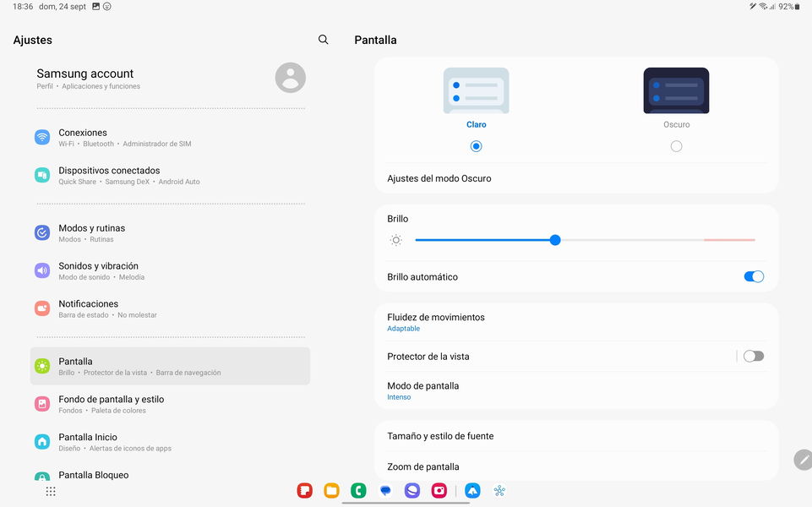
Task: Launch blue Messages app from taskbar
Action: coord(385,490)
